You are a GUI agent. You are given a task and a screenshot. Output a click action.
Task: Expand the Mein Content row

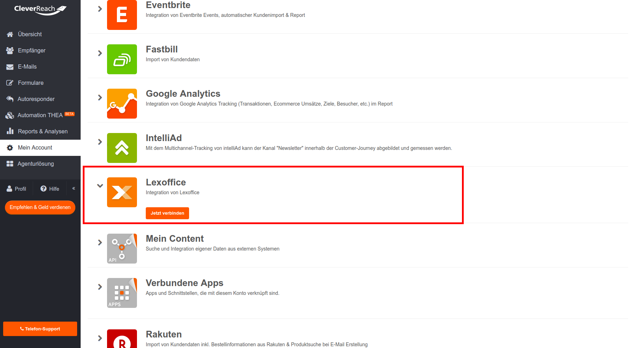click(x=100, y=242)
